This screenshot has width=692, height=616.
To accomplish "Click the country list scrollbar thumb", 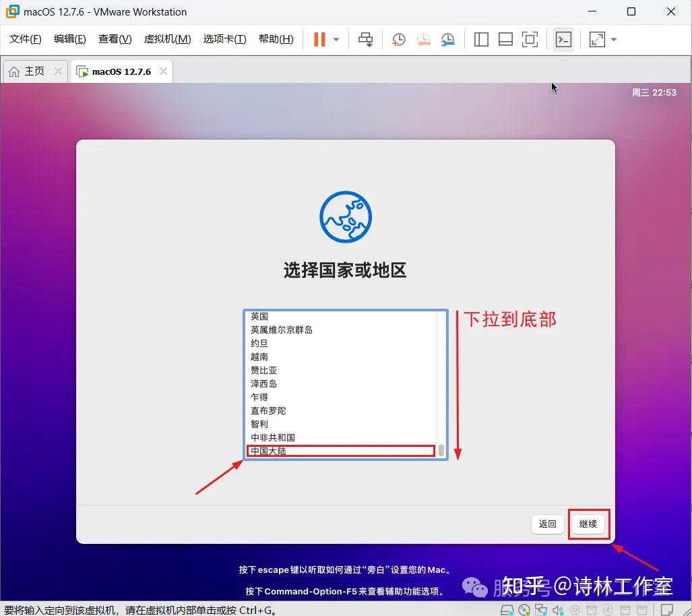I will 441,450.
